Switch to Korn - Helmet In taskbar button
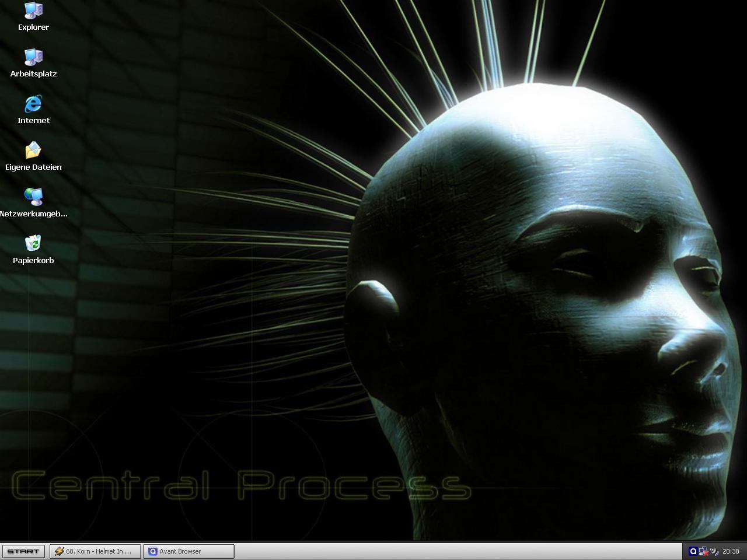The image size is (747, 560). click(96, 551)
